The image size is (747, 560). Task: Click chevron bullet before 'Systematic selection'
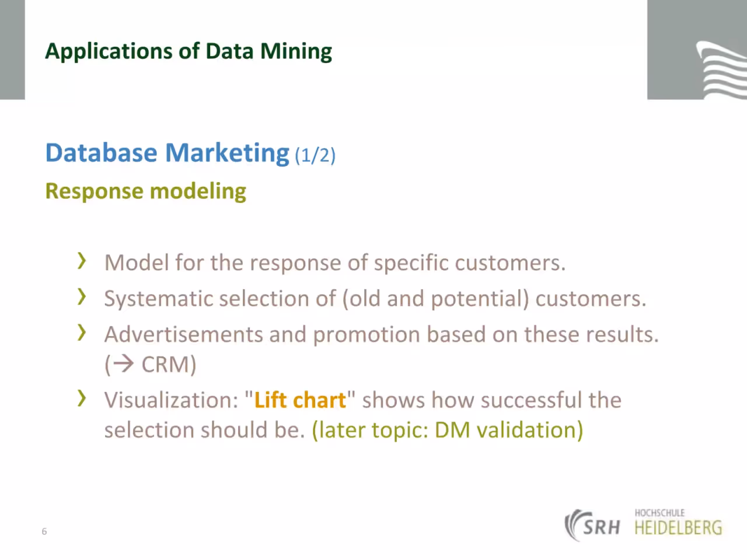coord(82,296)
